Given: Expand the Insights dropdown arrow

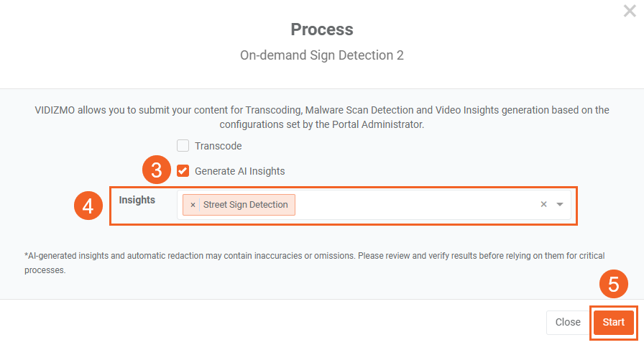Looking at the screenshot, I should (x=560, y=204).
